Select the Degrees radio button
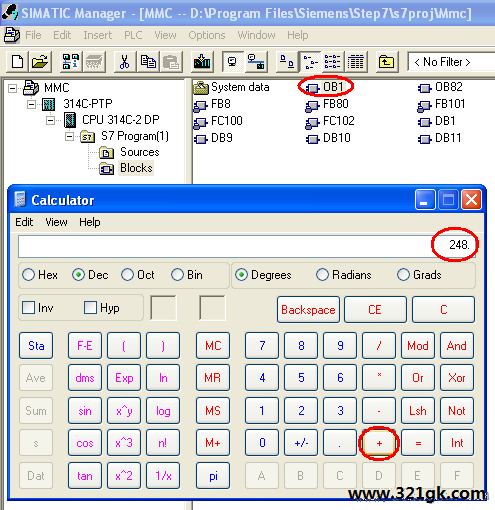The image size is (495, 510). click(241, 275)
